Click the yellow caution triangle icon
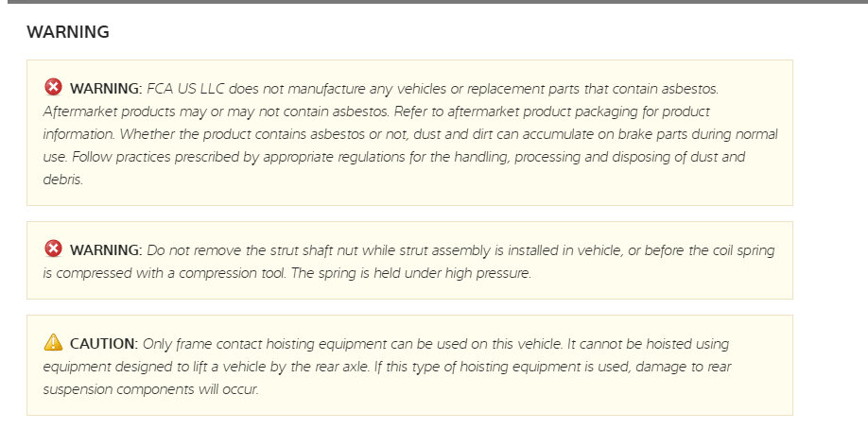Image resolution: width=868 pixels, height=429 pixels. point(53,342)
